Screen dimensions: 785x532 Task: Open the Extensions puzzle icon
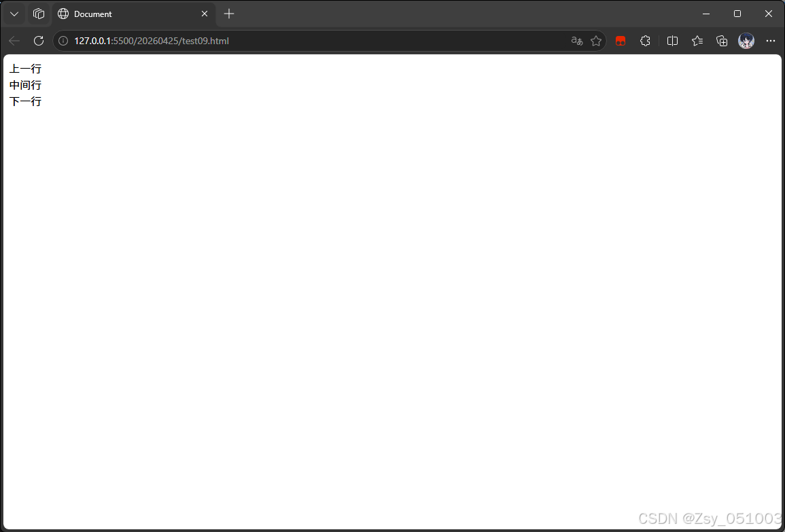[645, 41]
